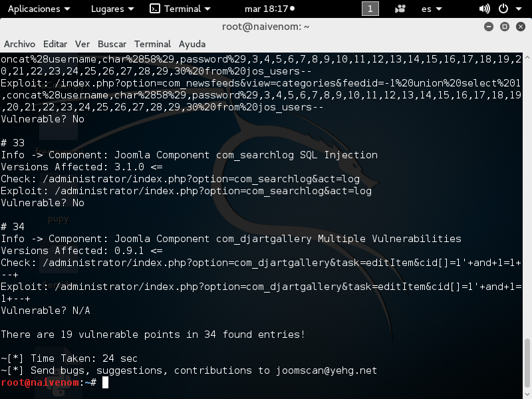Viewport: 532px width, 399px height.
Task: Click 'Time Taken: 24 sec' line
Action: click(69, 358)
